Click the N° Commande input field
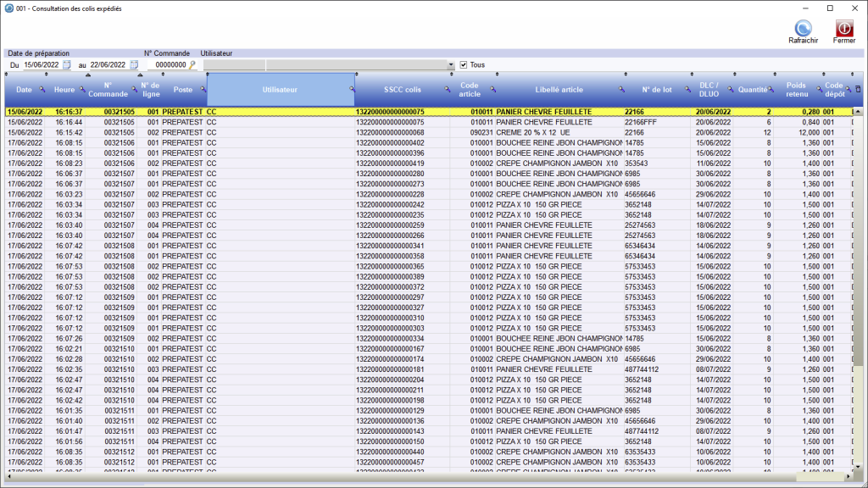The width and height of the screenshot is (868, 488). point(168,64)
